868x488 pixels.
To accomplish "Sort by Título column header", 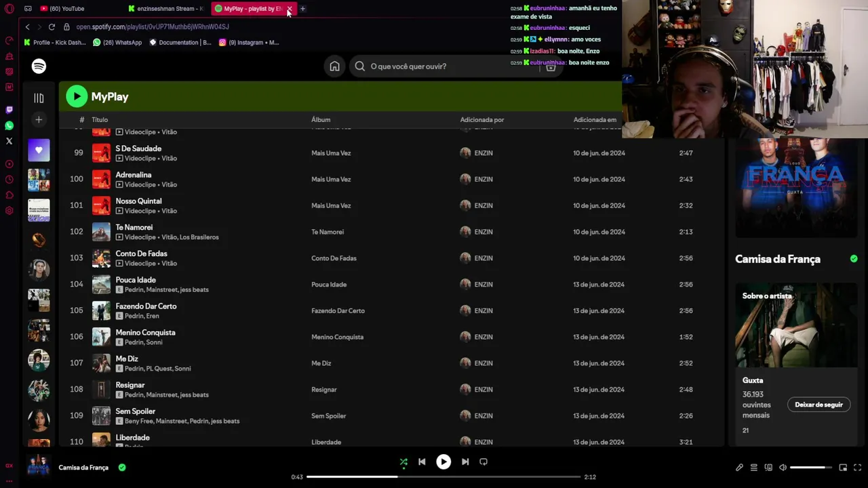I will pyautogui.click(x=100, y=120).
